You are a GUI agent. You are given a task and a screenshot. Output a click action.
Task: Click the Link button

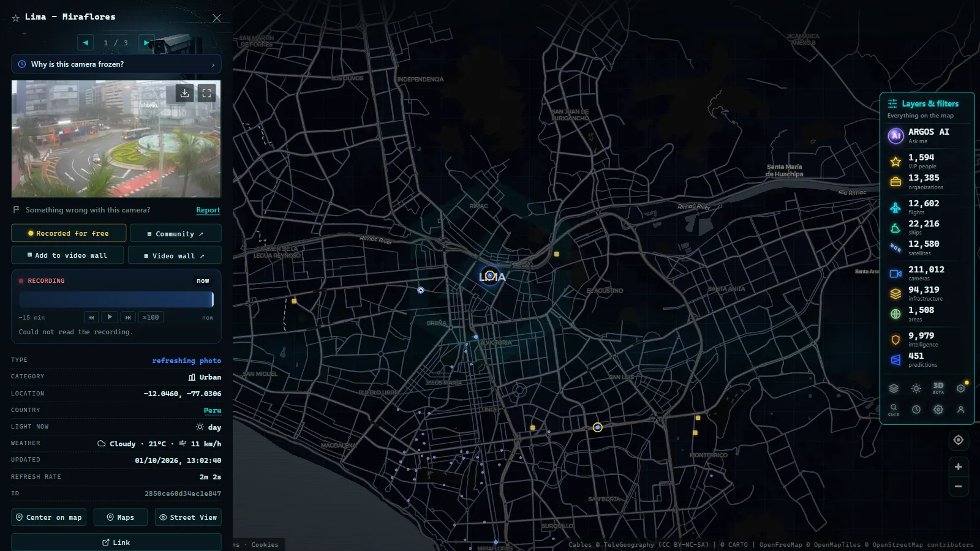[116, 542]
